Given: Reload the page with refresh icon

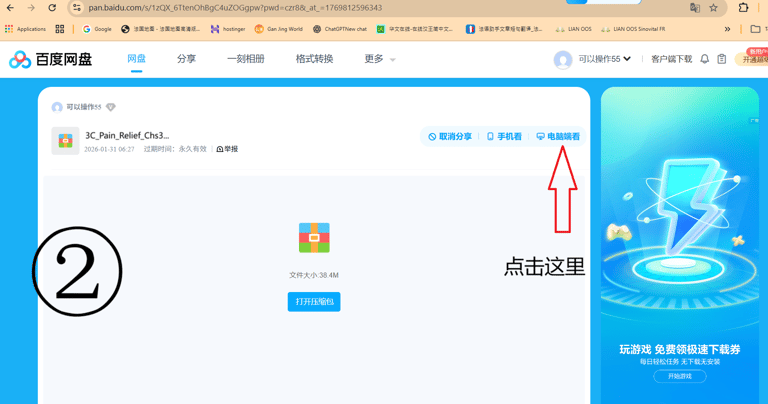Looking at the screenshot, I should [52, 8].
